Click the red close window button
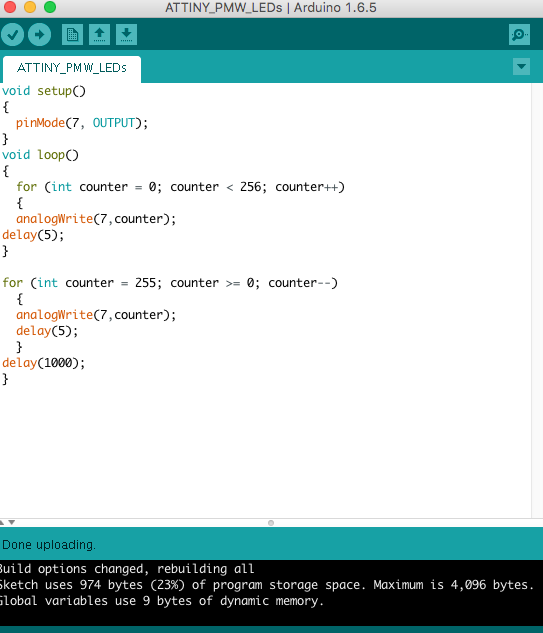543x633 pixels. pos(10,7)
